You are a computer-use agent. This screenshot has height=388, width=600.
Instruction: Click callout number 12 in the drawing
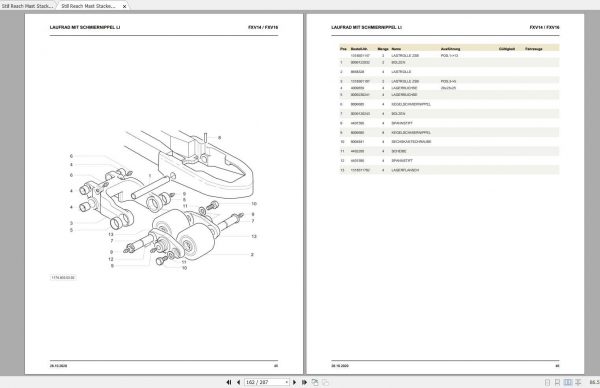(111, 259)
